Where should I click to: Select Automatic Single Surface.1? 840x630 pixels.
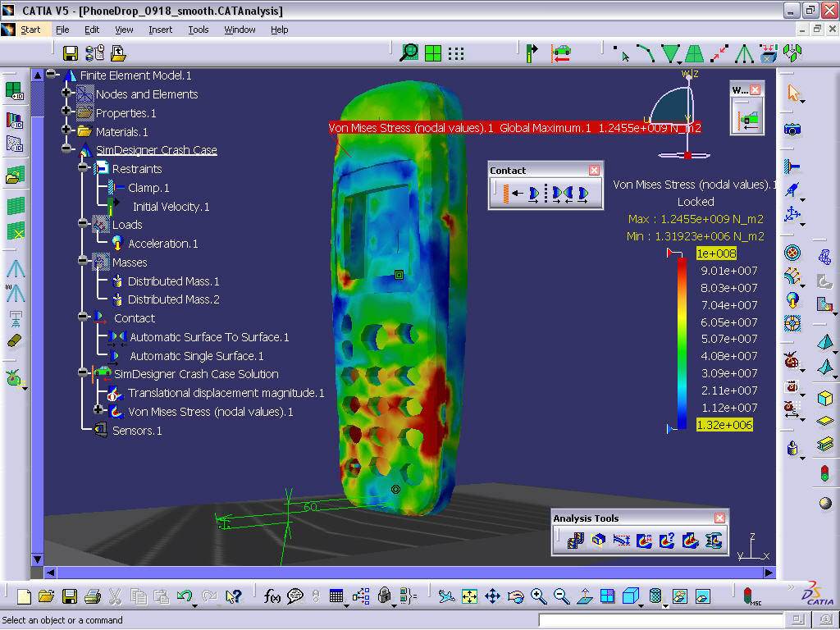(x=197, y=356)
